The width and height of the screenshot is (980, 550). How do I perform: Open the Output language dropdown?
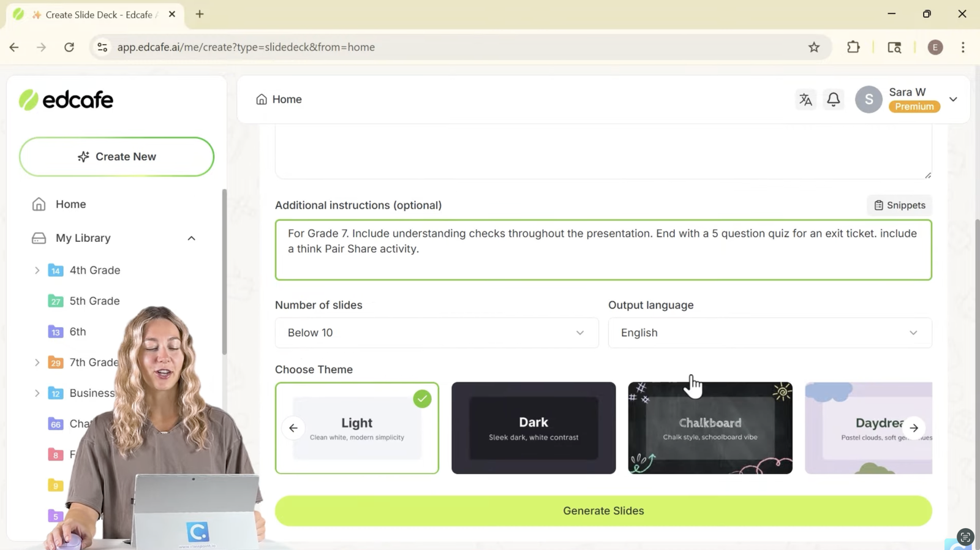(769, 333)
